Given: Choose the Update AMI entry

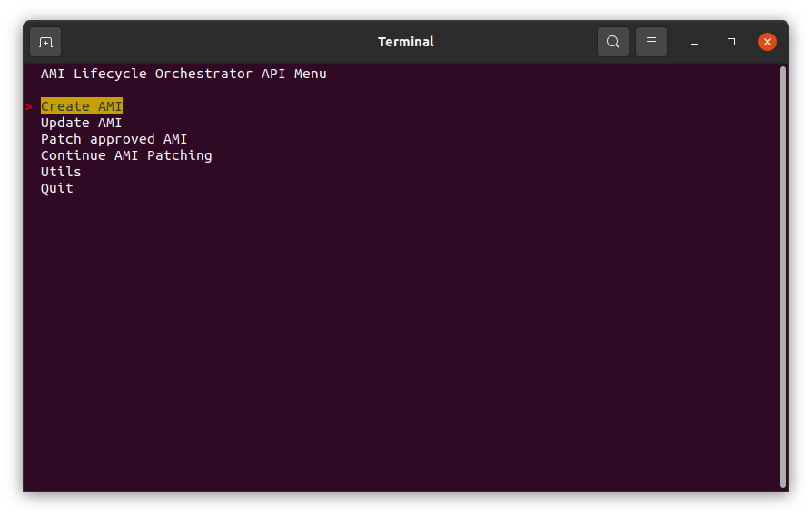Looking at the screenshot, I should coord(82,123).
